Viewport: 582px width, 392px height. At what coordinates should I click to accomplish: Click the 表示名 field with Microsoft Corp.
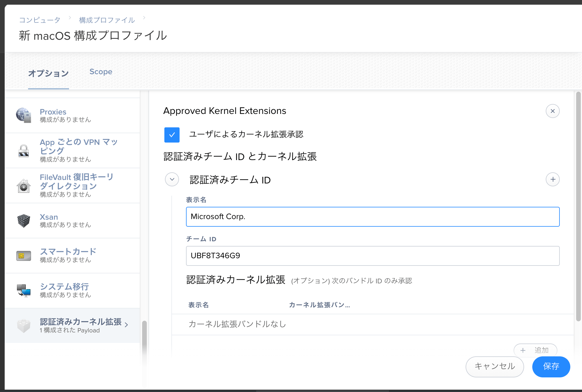(373, 217)
